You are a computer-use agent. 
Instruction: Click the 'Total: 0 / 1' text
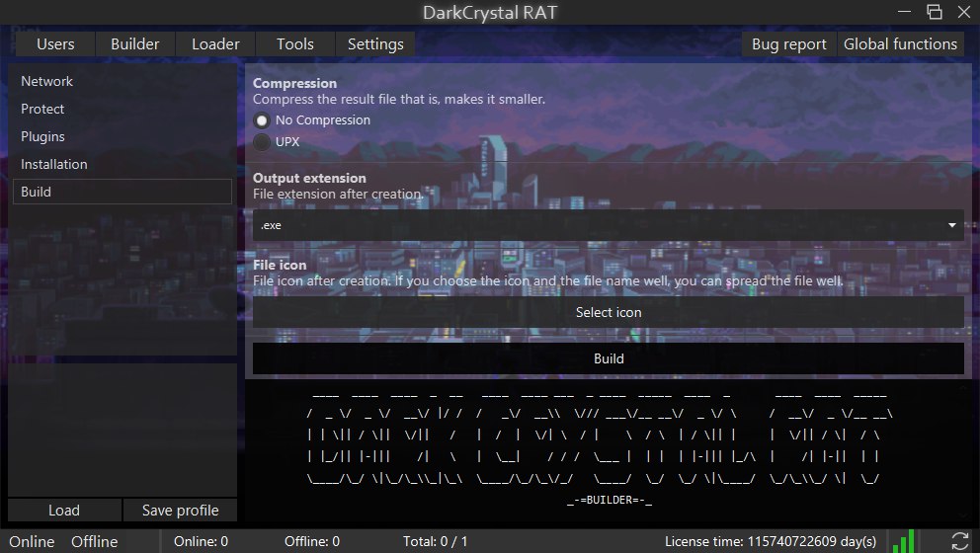435,541
